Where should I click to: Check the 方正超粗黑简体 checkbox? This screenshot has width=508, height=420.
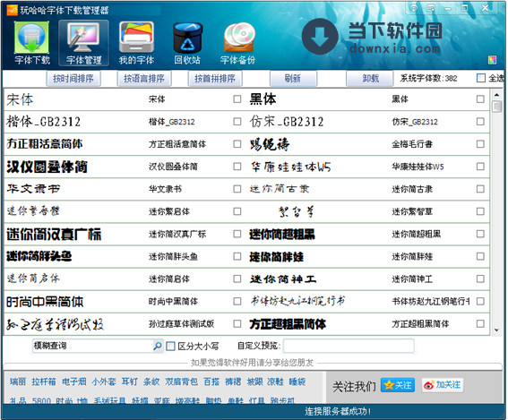480,323
